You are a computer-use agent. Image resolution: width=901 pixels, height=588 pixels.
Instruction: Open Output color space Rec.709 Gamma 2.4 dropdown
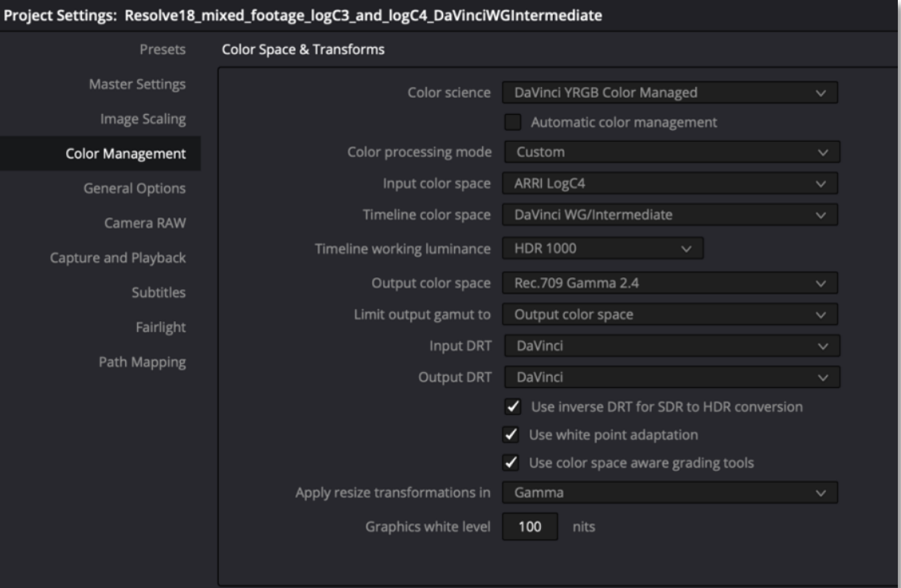coord(670,283)
